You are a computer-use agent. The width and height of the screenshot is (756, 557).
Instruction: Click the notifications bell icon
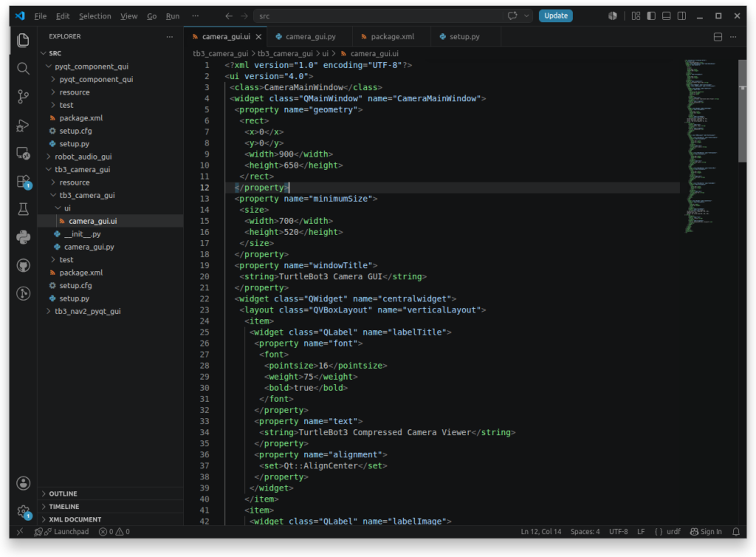(736, 531)
